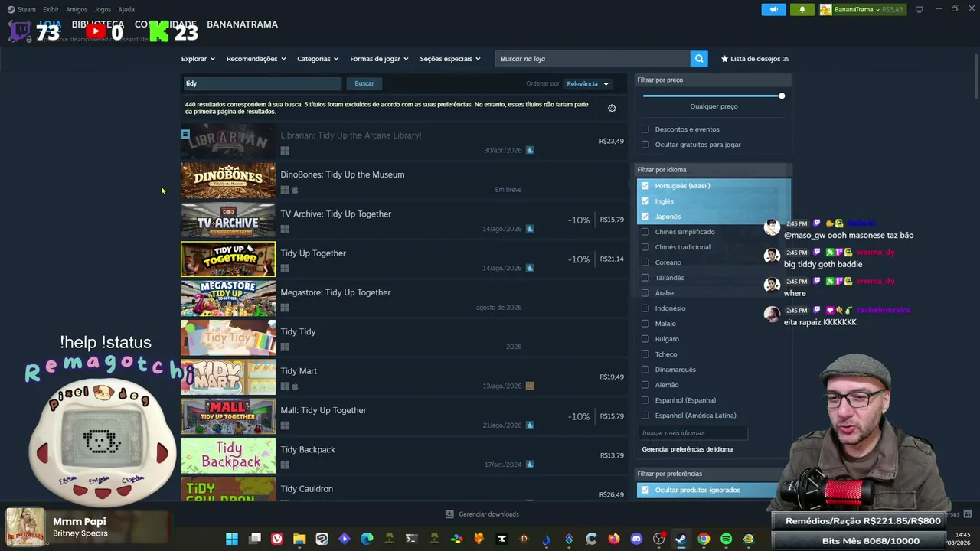Click the Steam taskbar icon
The width and height of the screenshot is (980, 551).
click(681, 539)
